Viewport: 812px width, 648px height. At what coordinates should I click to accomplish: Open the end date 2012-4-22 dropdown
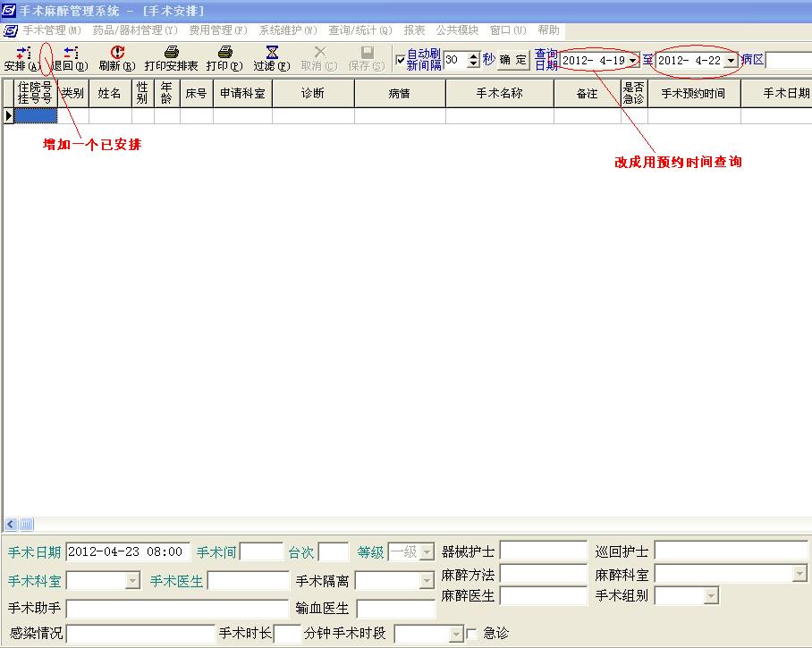tap(731, 61)
